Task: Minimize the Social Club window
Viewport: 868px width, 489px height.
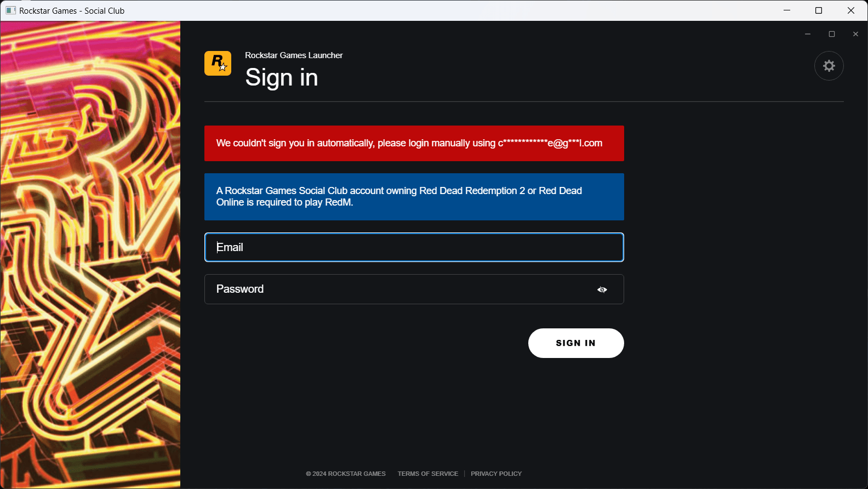Action: (x=787, y=10)
